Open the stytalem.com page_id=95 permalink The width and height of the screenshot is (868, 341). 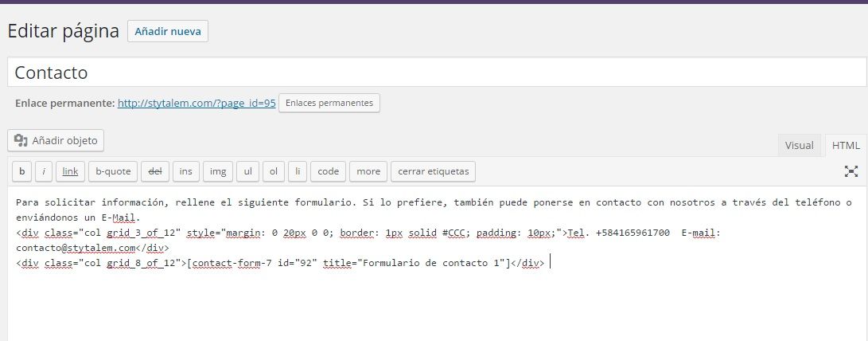(197, 103)
